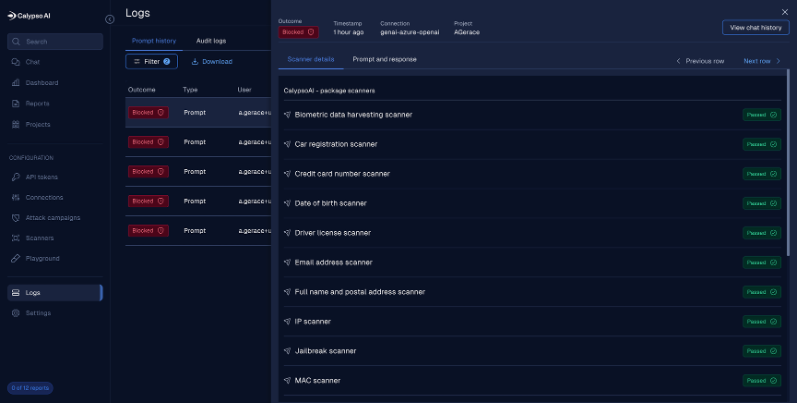Click the Playground icon
The image size is (798, 404).
[x=15, y=258]
